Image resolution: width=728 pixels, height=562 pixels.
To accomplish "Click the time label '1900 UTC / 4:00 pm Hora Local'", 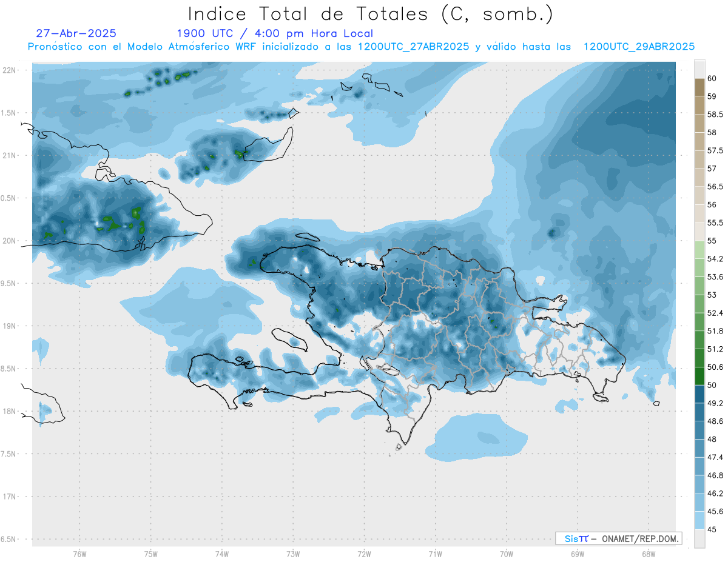I will pyautogui.click(x=275, y=34).
